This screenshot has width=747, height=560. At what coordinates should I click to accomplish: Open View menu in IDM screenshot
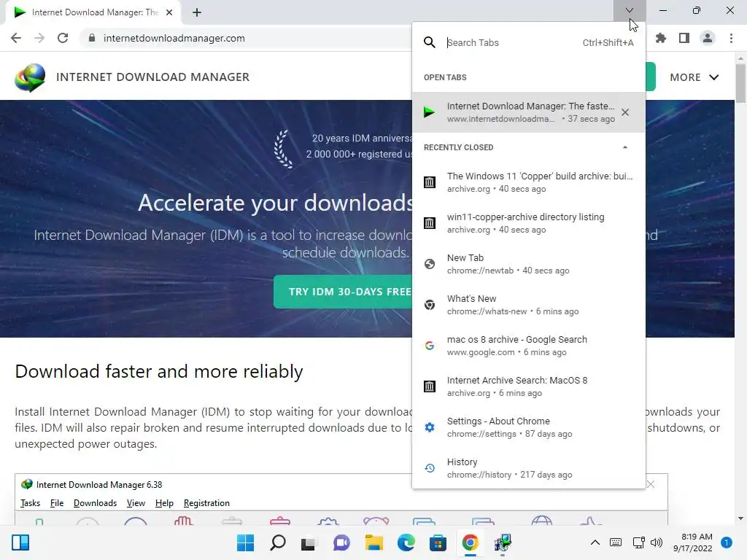136,503
